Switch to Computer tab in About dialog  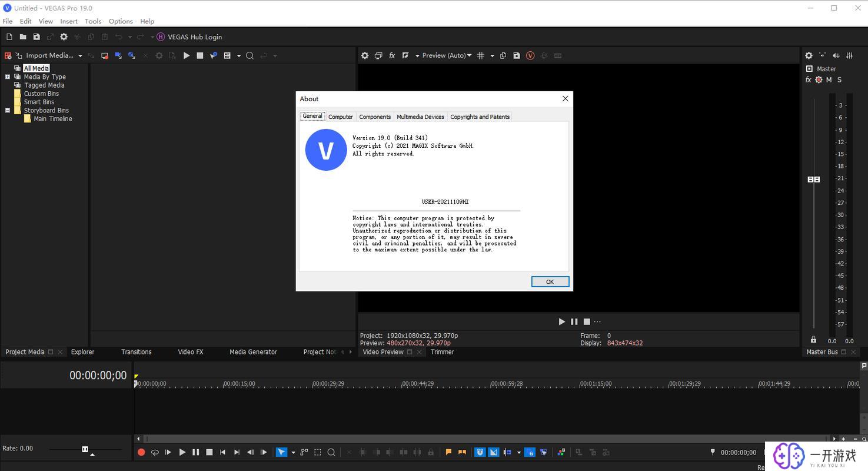(341, 117)
